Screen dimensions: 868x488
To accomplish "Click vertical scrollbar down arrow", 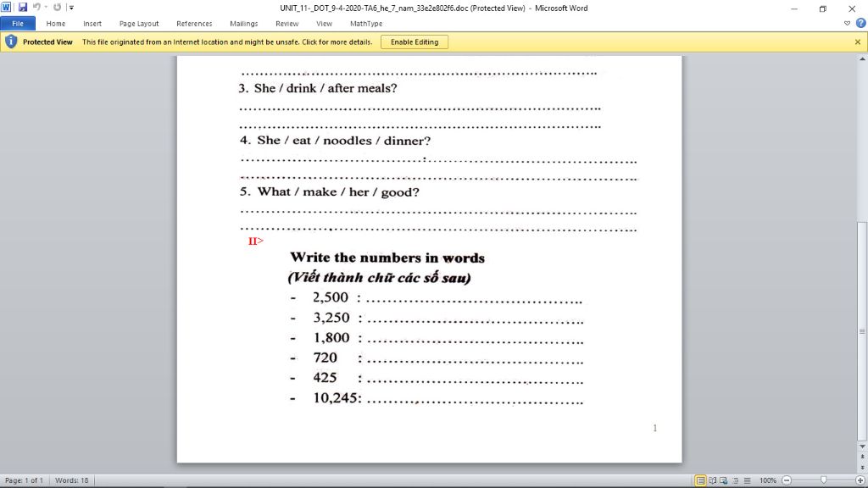I will pos(862,446).
